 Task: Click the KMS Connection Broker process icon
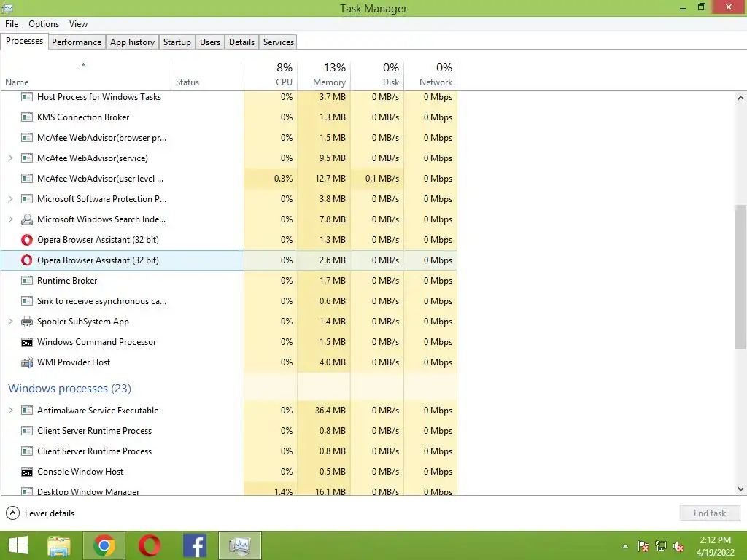27,117
